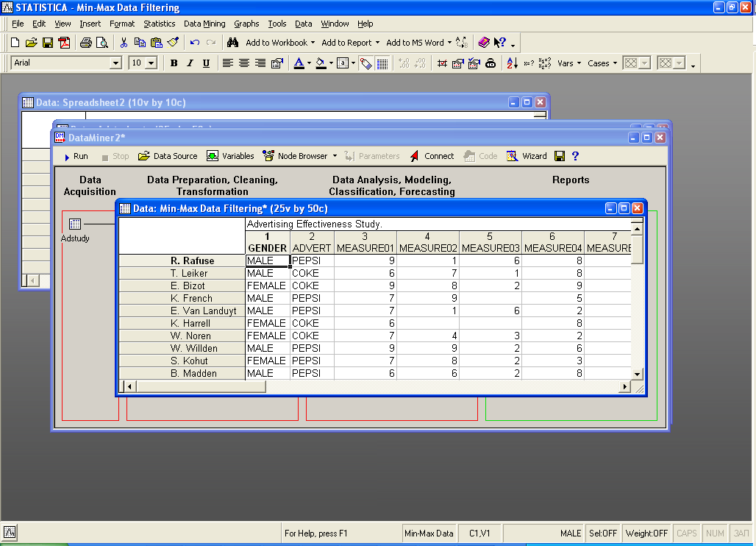Expand the Node Browser dropdown arrow
756x546 pixels.
click(335, 156)
